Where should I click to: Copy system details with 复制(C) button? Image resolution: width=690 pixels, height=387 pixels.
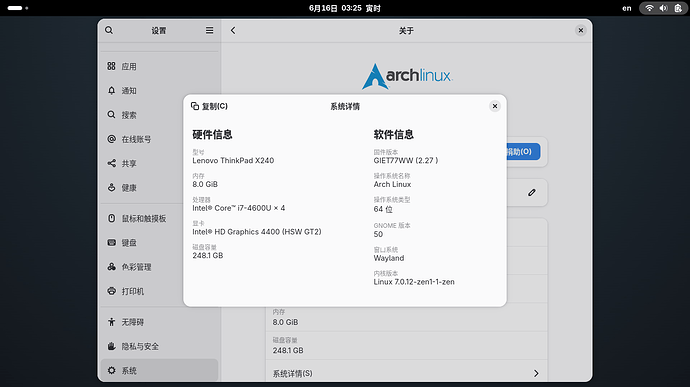(209, 106)
